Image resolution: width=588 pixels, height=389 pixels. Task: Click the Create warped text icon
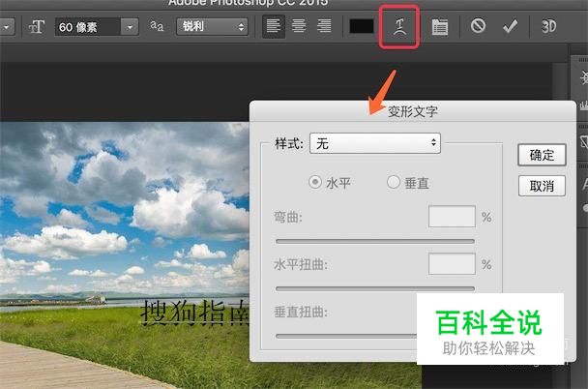(x=399, y=27)
